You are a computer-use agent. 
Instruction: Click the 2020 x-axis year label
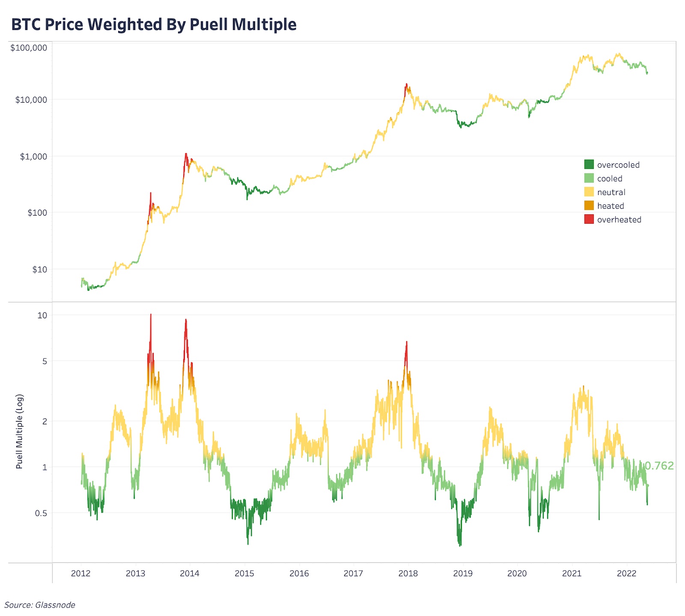click(x=517, y=573)
